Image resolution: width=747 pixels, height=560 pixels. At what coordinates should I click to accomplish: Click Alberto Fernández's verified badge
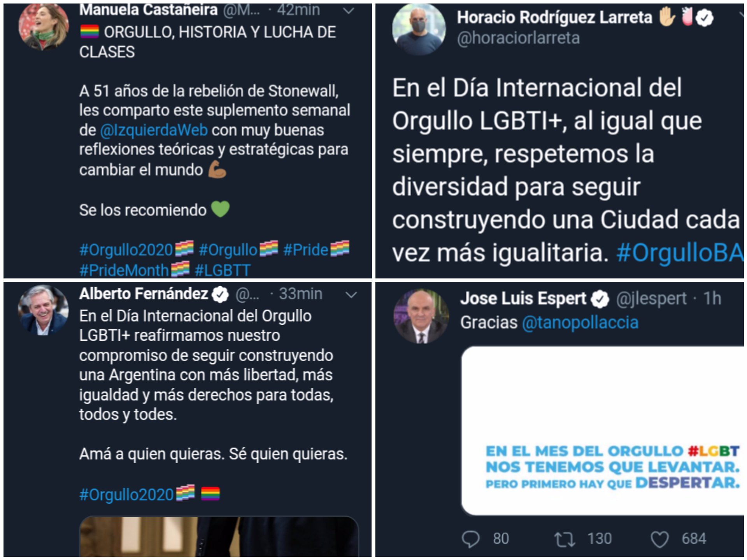click(221, 294)
